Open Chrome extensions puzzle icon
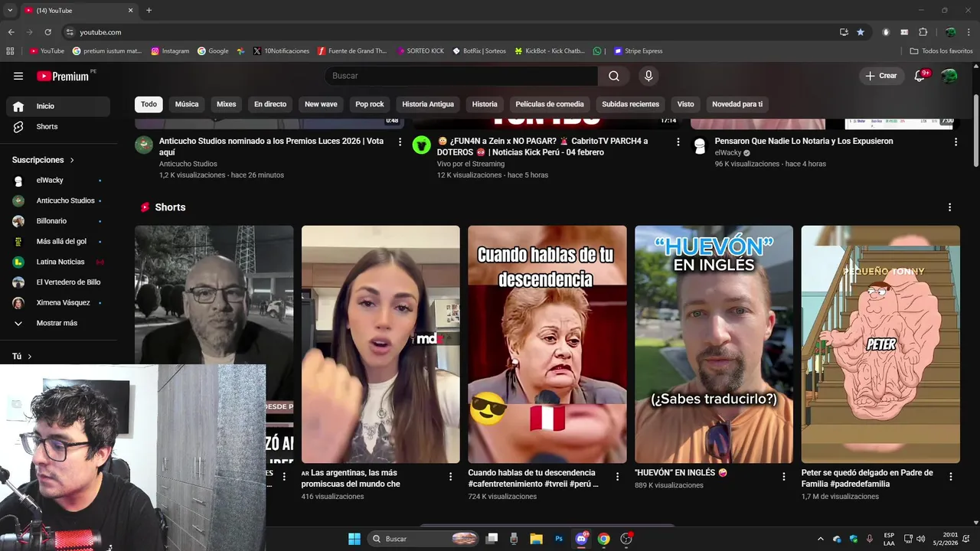Image resolution: width=980 pixels, height=551 pixels. [923, 32]
